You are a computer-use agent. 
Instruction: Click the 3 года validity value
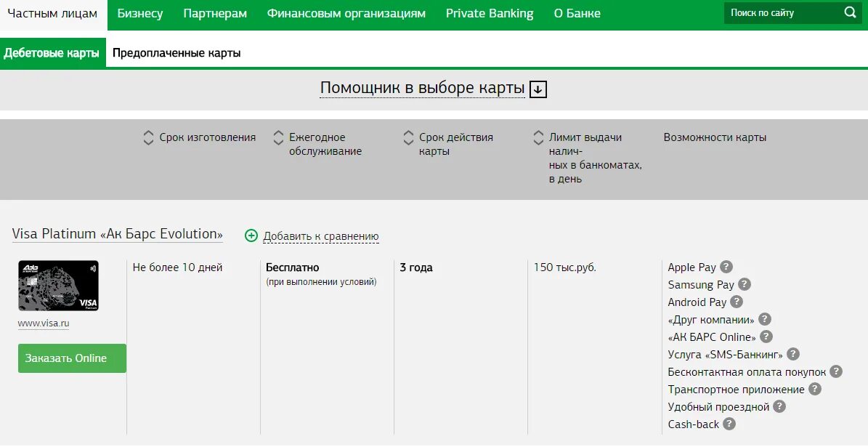pyautogui.click(x=415, y=267)
